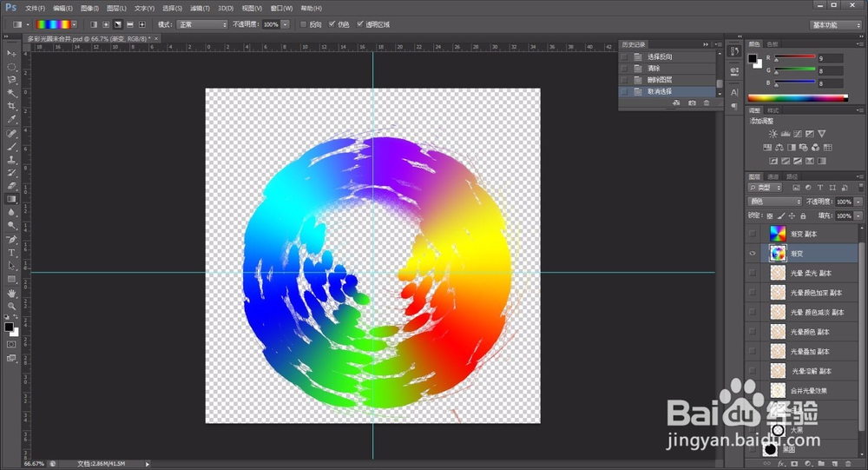868x470 pixels.
Task: Open the tool preset picker arrow
Action: [28, 24]
